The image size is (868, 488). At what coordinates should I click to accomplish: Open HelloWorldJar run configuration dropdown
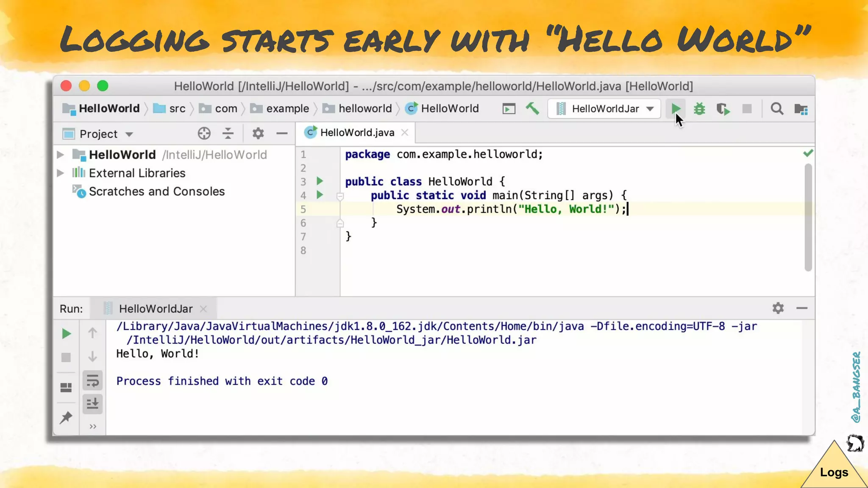604,109
